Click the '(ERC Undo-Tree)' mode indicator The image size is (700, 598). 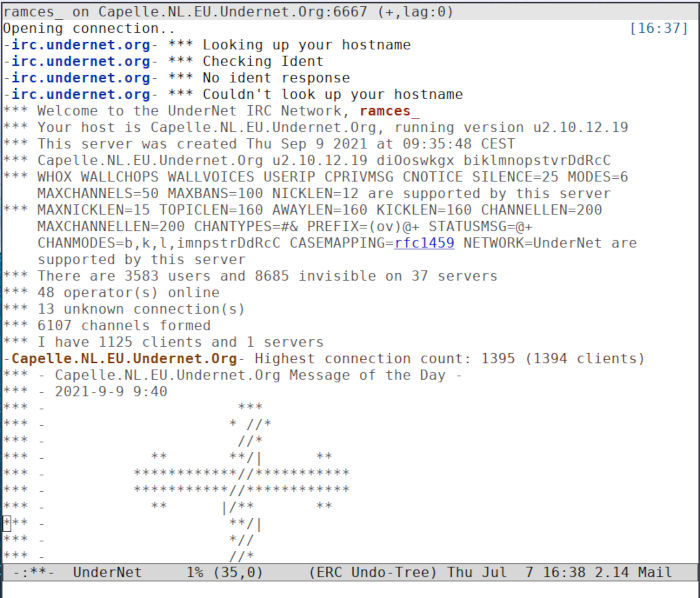(373, 573)
